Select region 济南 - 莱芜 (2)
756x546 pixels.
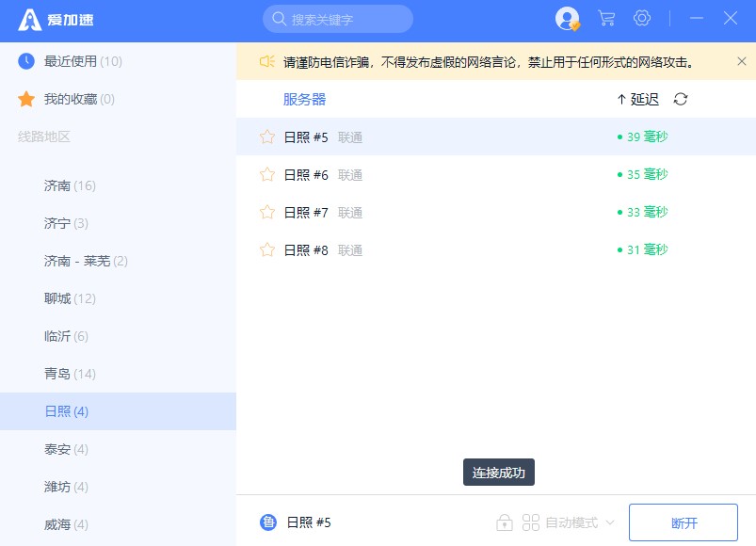click(x=118, y=261)
